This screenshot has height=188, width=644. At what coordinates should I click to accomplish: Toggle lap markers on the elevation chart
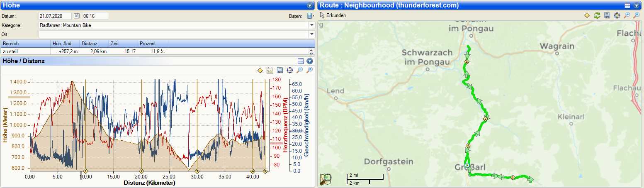pos(260,70)
